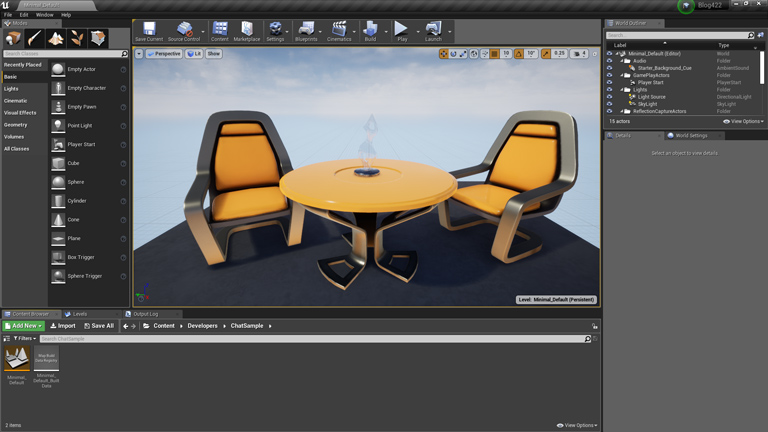The width and height of the screenshot is (768, 432).
Task: Navigate to Content in the breadcrumb
Action: pos(164,326)
